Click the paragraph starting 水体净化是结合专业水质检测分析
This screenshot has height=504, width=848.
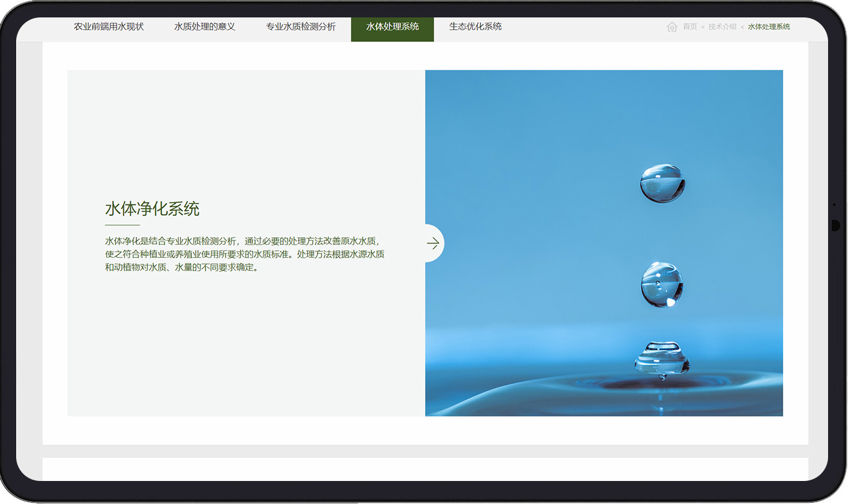click(x=245, y=254)
